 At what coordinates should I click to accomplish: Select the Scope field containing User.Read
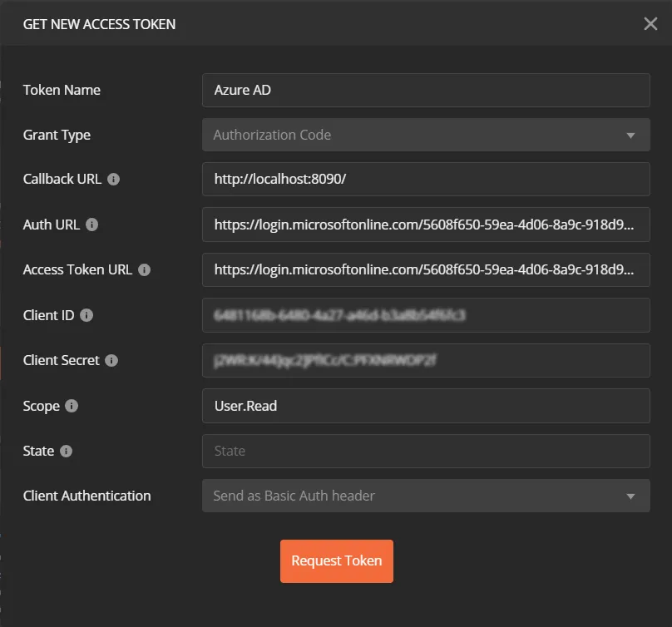point(426,406)
